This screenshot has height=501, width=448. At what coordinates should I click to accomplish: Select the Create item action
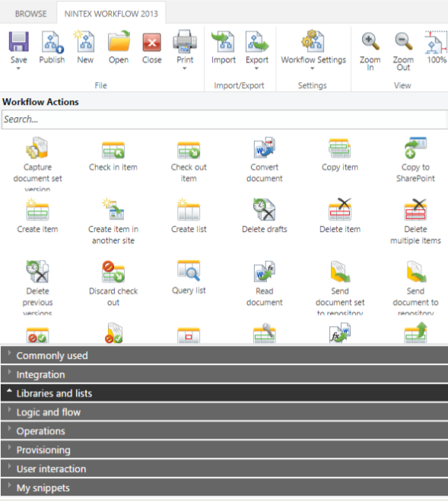[37, 216]
